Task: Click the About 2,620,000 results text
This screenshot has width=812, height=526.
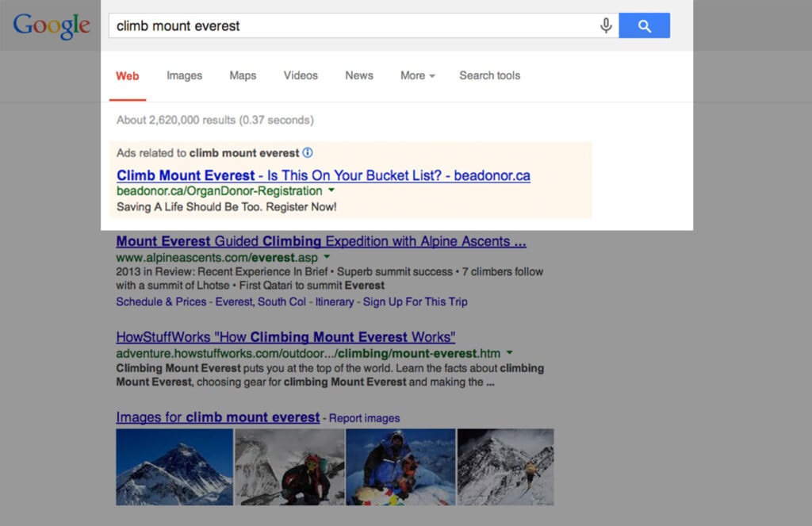Action: click(x=215, y=121)
